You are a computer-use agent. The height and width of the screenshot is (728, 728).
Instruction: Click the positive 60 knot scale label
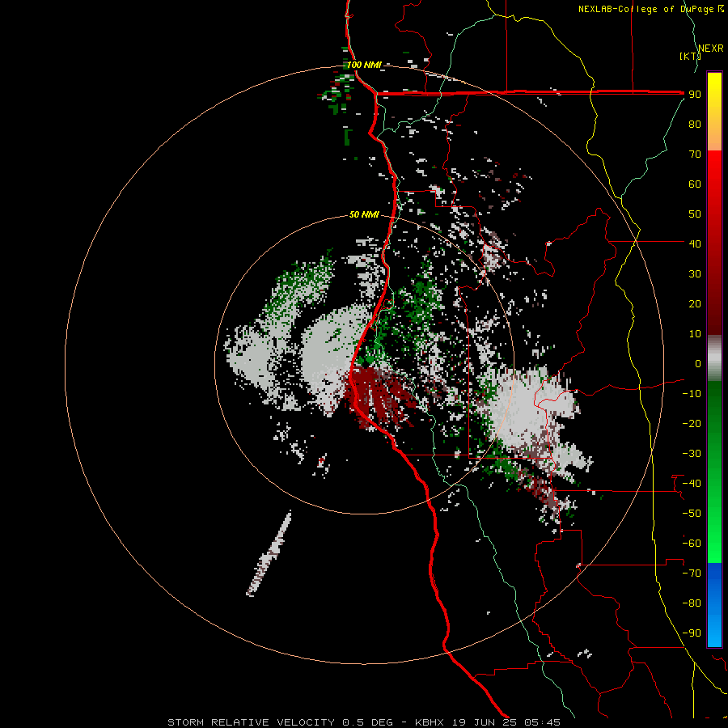coord(695,184)
